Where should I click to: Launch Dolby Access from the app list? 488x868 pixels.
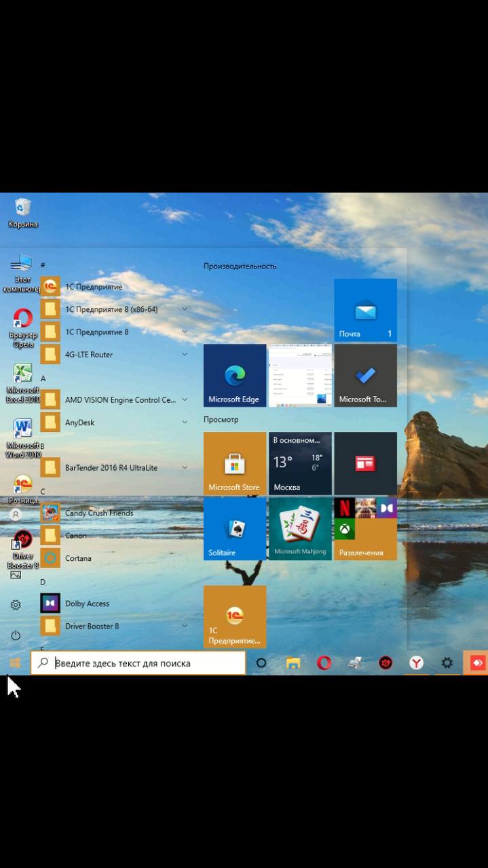point(114,604)
